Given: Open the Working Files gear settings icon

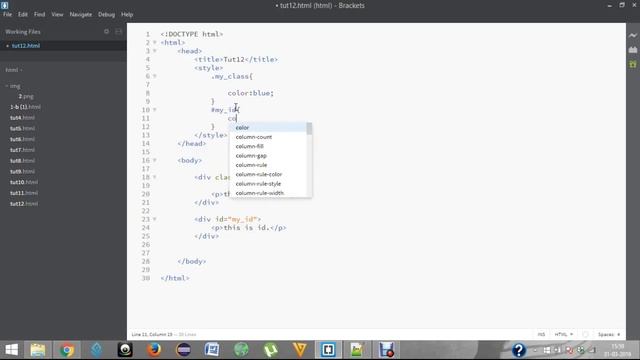Looking at the screenshot, I should pyautogui.click(x=107, y=31).
